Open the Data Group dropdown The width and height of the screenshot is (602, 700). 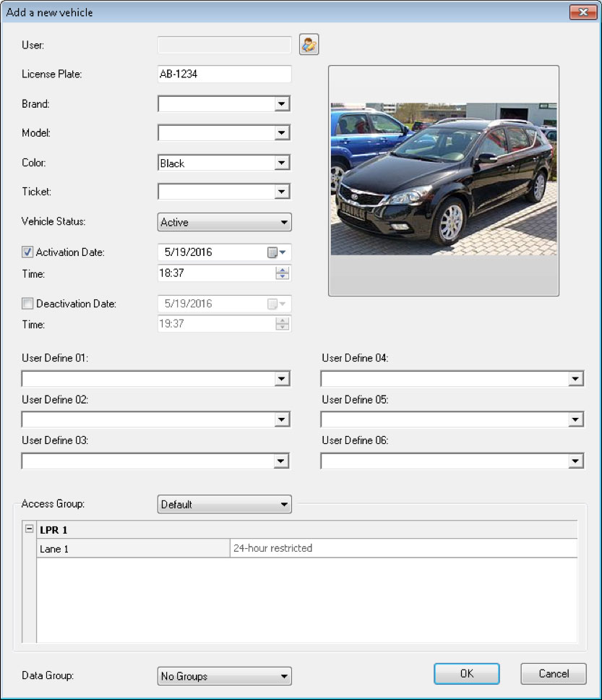point(224,676)
